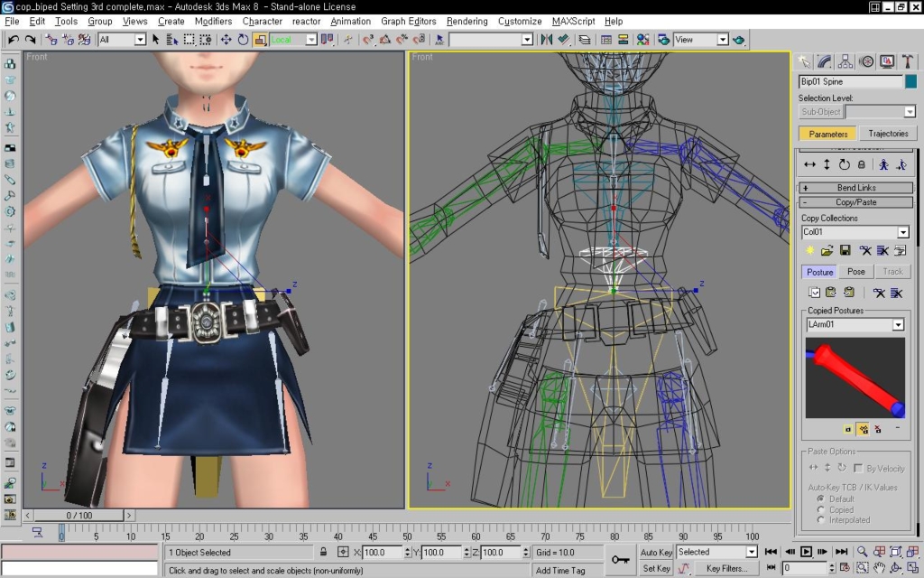Select the Interpolated radio option

tap(820, 520)
